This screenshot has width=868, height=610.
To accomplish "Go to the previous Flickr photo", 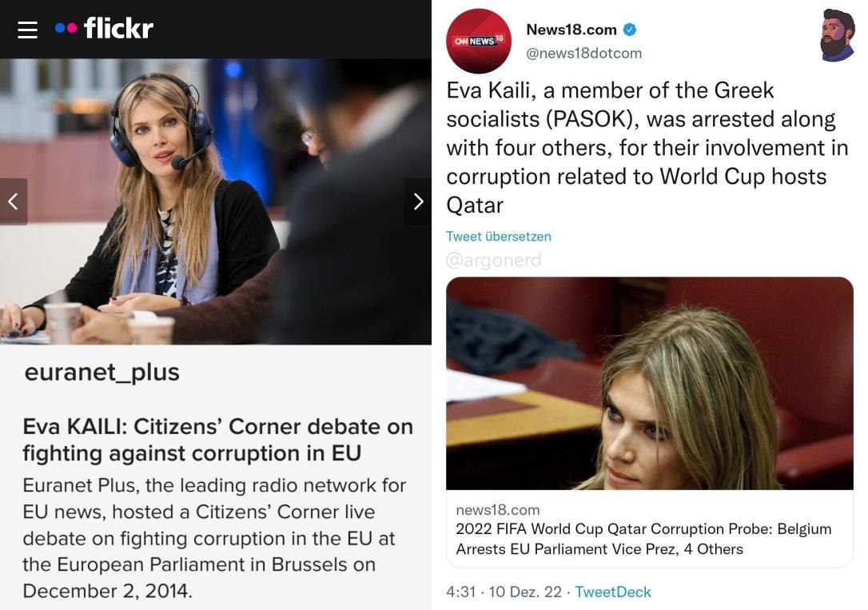I will coord(13,201).
